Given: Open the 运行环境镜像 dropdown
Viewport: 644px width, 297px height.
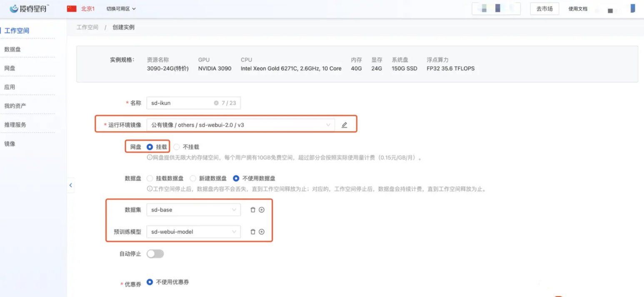Looking at the screenshot, I should (x=241, y=125).
